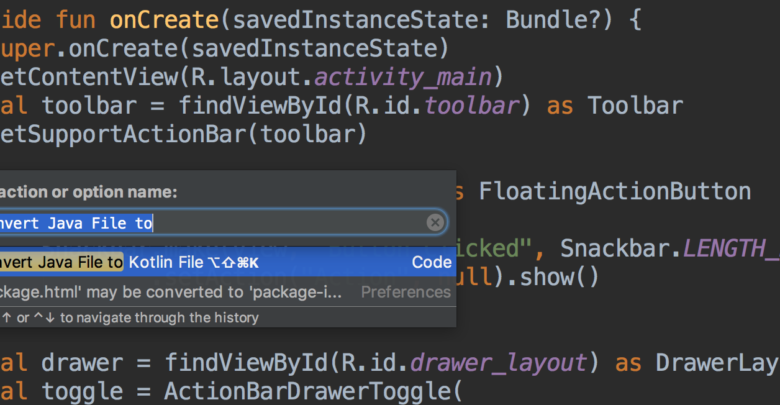Clear the action search field with the X icon
The height and width of the screenshot is (405, 780).
(x=435, y=222)
